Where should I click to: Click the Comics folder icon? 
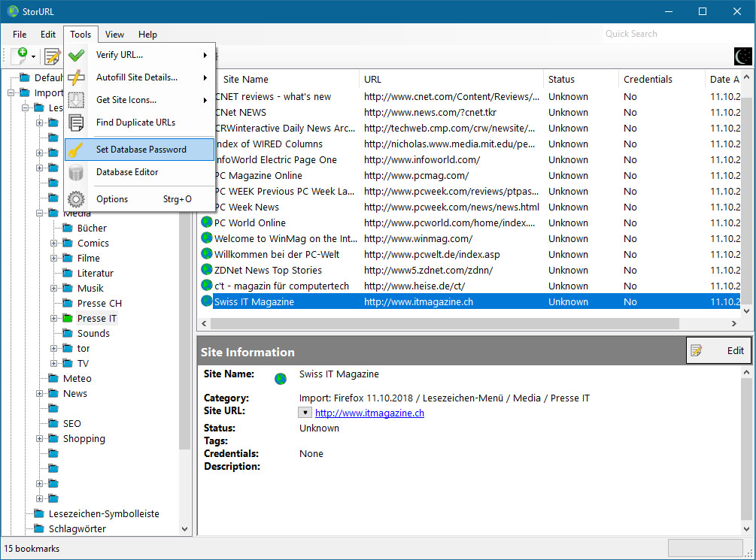click(68, 243)
